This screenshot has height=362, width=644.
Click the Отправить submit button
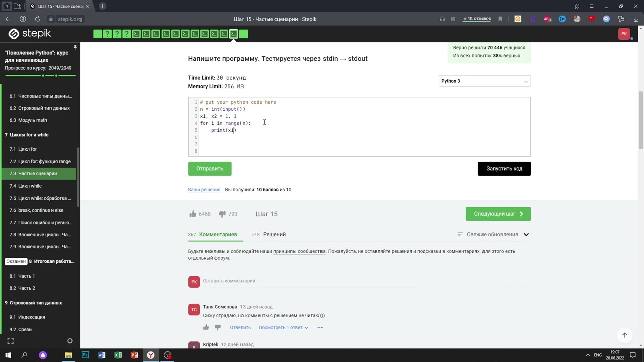click(x=210, y=169)
